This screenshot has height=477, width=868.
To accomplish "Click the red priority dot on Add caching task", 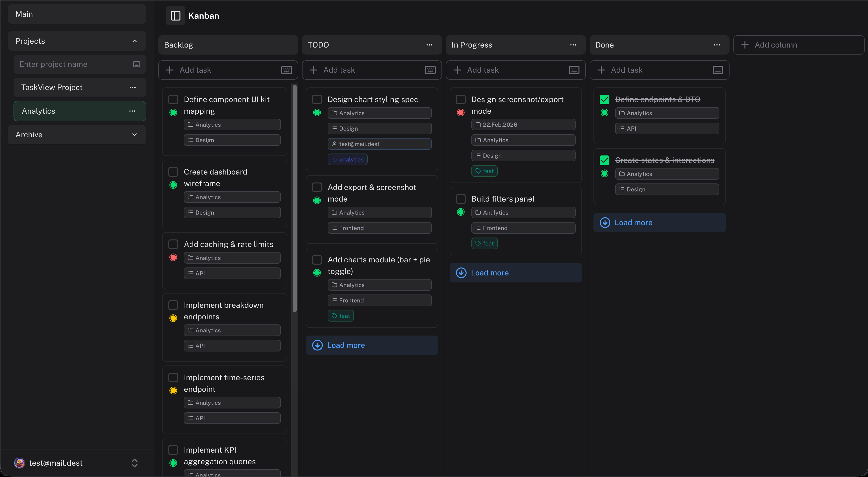I will [x=173, y=257].
